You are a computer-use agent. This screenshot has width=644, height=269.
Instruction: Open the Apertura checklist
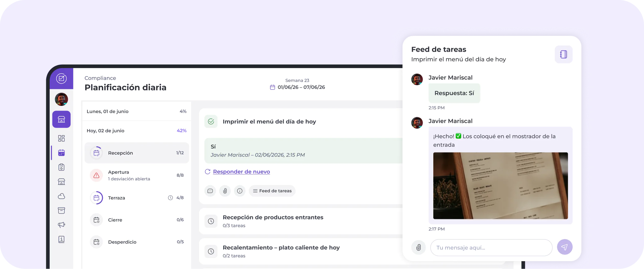[136, 175]
